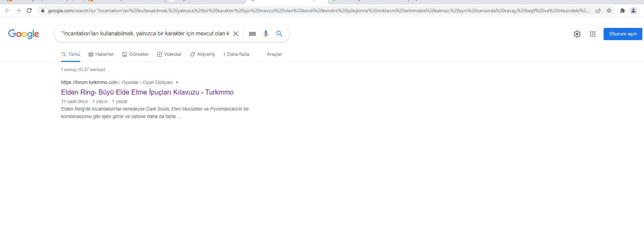The image size is (644, 249).
Task: Expand the Daha fazla menu
Action: pos(236,54)
